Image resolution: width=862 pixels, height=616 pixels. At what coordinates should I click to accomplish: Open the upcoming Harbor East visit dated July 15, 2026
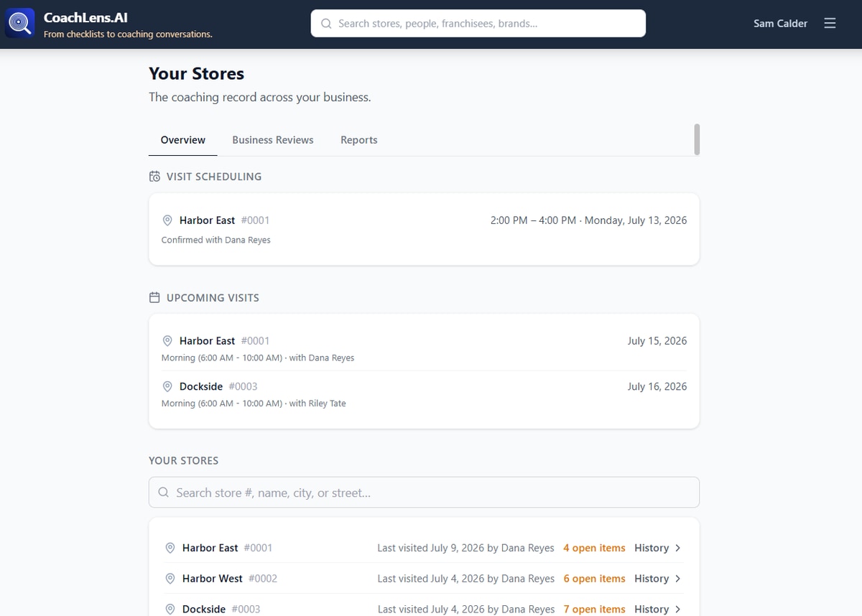424,348
